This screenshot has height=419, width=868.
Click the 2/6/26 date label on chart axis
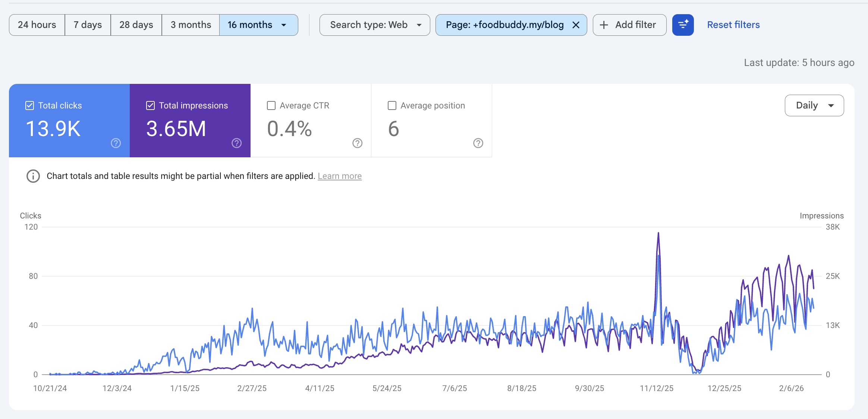click(x=791, y=388)
